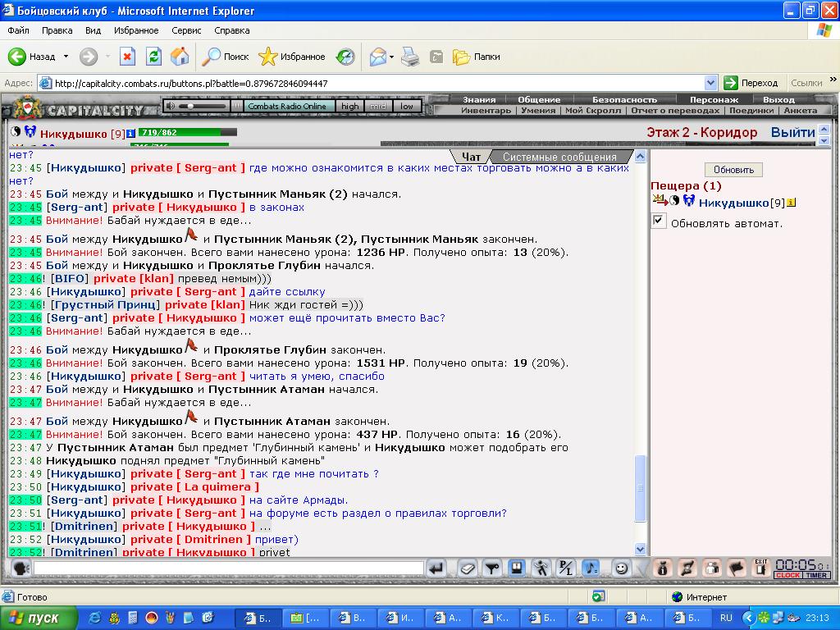Open the Избранное favorites star button
Viewport: 840px width, 630px height.
coord(292,57)
